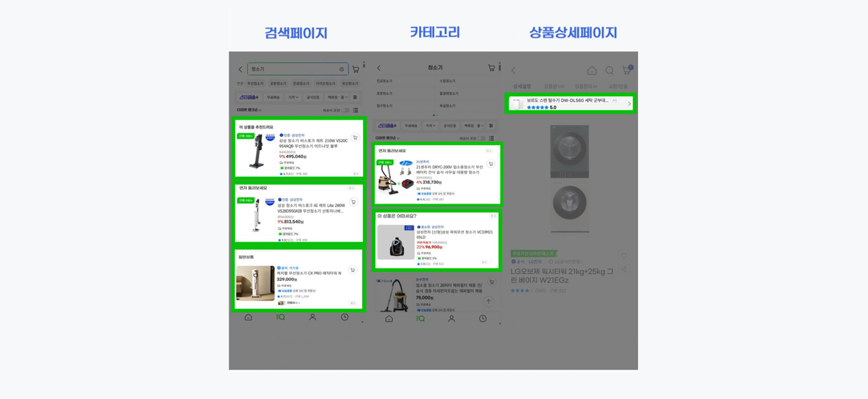Image resolution: width=868 pixels, height=399 pixels.
Task: Open the 가격 filter dropdown on category page
Action: pos(431,126)
